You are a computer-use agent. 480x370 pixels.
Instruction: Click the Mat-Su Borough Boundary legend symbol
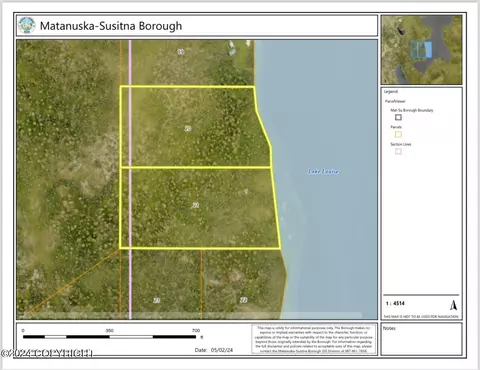click(398, 117)
